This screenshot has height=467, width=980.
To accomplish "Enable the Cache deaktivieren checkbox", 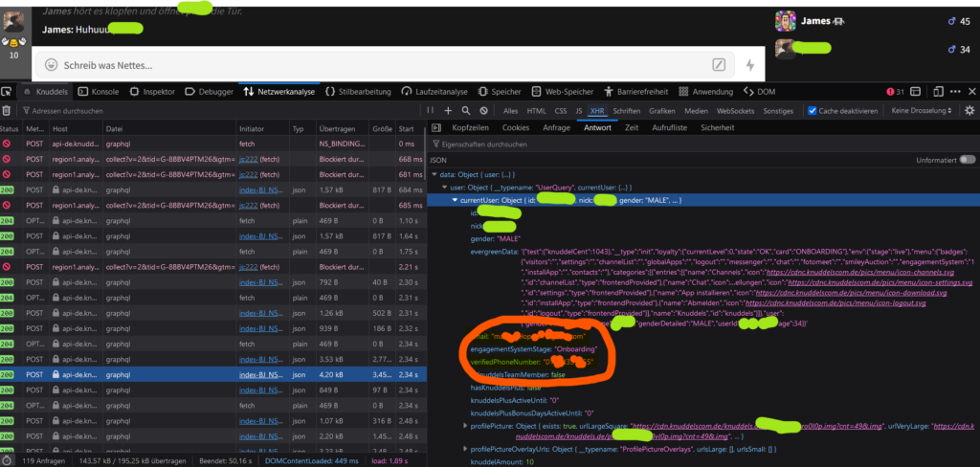I will point(812,111).
